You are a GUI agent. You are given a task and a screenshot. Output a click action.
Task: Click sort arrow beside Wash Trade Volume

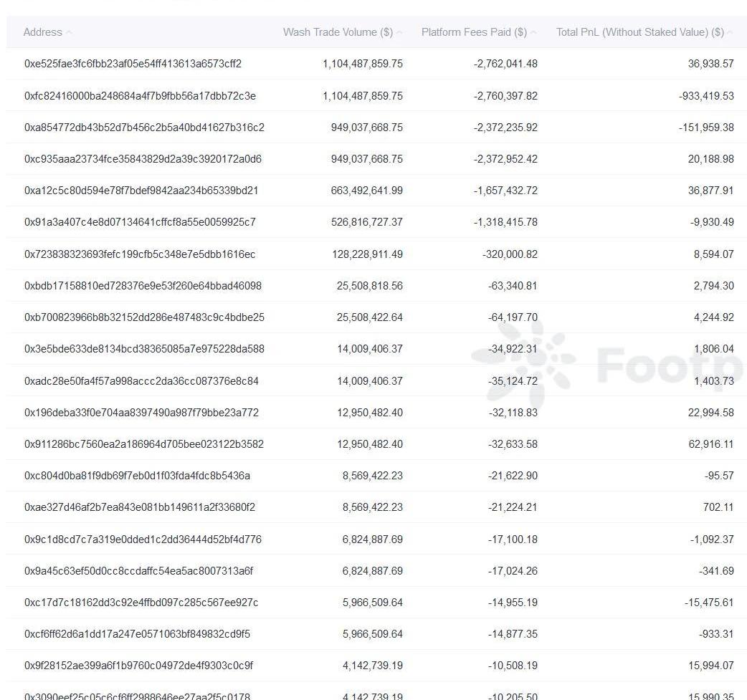(x=399, y=32)
